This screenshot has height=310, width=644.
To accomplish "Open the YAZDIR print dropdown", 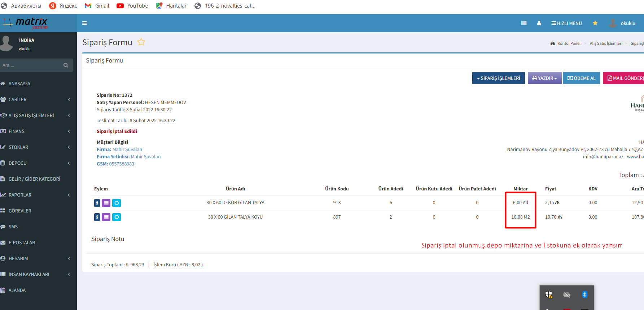I will [x=544, y=78].
